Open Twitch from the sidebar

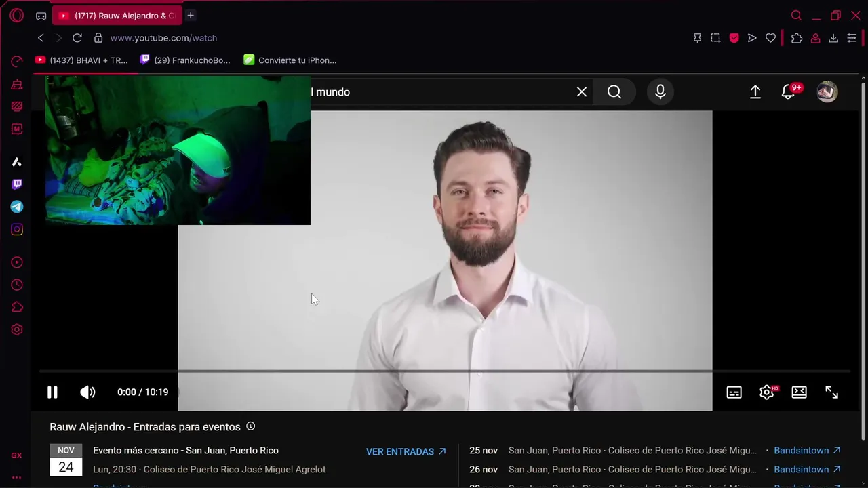pyautogui.click(x=17, y=184)
